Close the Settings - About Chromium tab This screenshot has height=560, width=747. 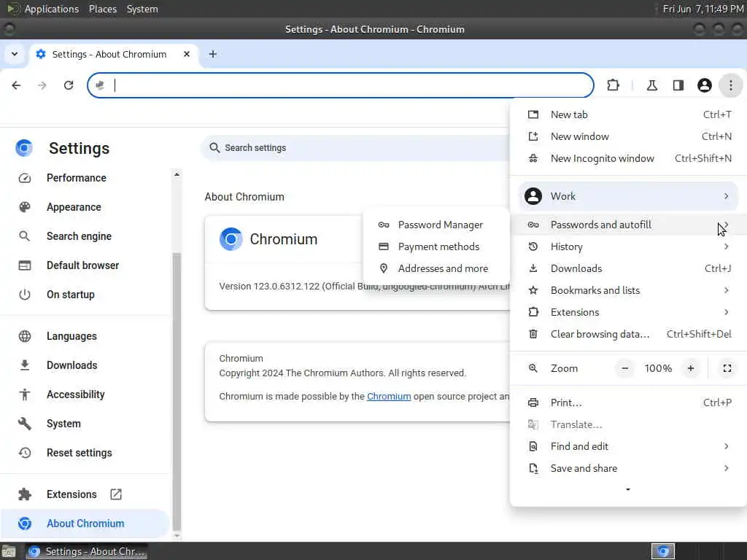(x=187, y=54)
